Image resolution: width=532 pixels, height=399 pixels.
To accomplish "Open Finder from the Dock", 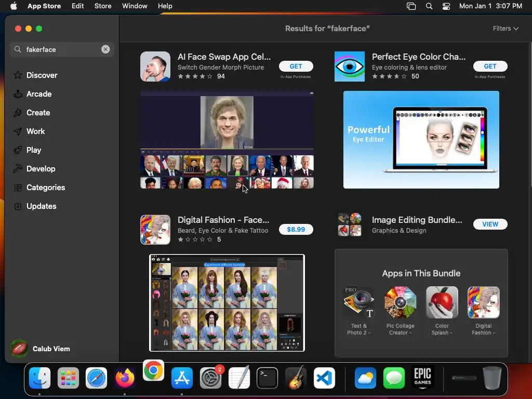I will pos(39,378).
